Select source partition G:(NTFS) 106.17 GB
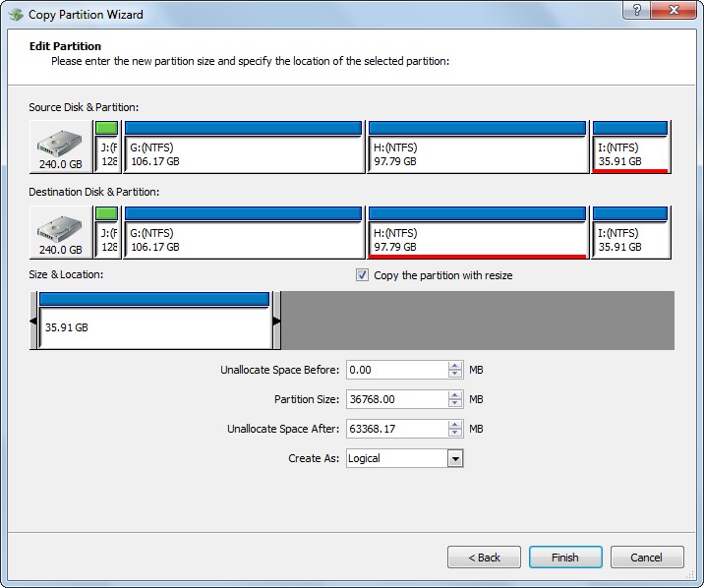 click(x=243, y=147)
